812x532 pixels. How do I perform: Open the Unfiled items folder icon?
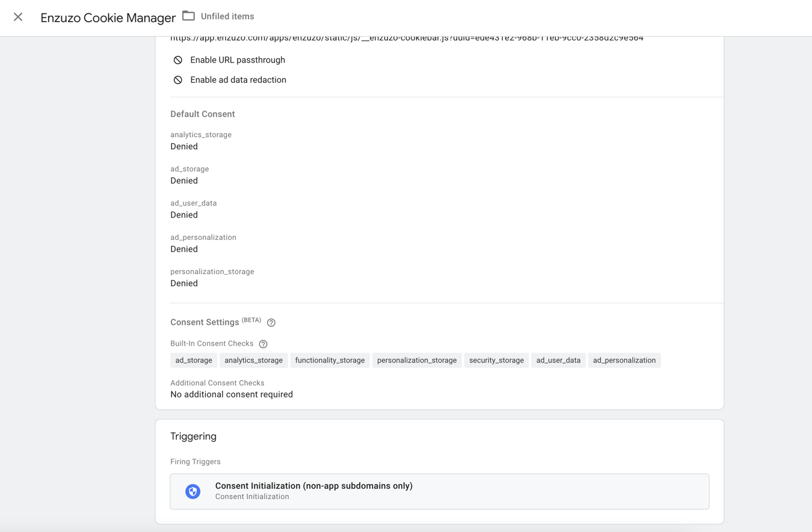[x=189, y=17]
